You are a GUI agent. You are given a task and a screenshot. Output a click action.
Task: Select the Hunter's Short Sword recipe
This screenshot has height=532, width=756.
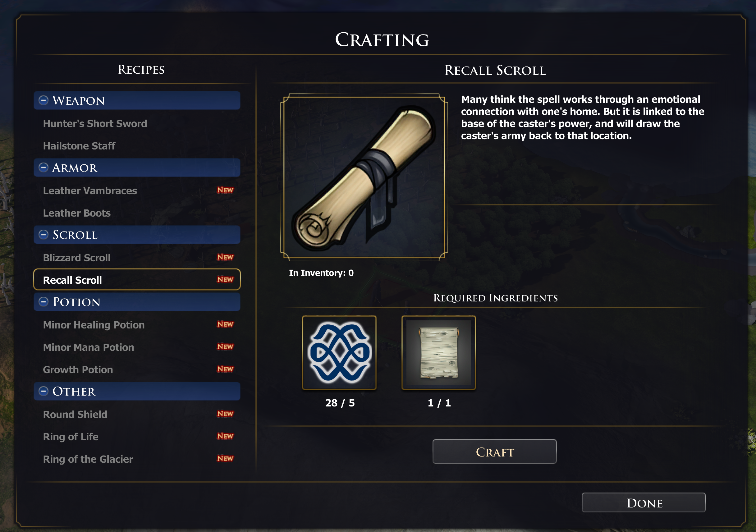click(x=95, y=123)
